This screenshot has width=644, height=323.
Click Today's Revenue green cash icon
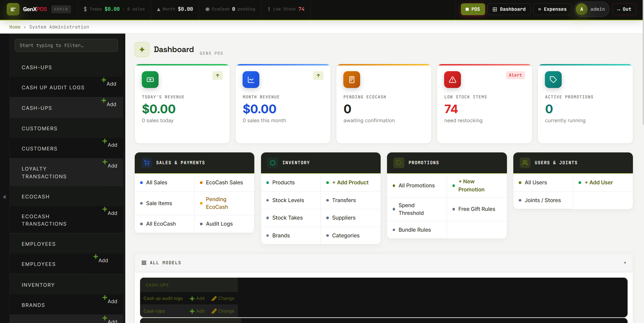point(150,80)
